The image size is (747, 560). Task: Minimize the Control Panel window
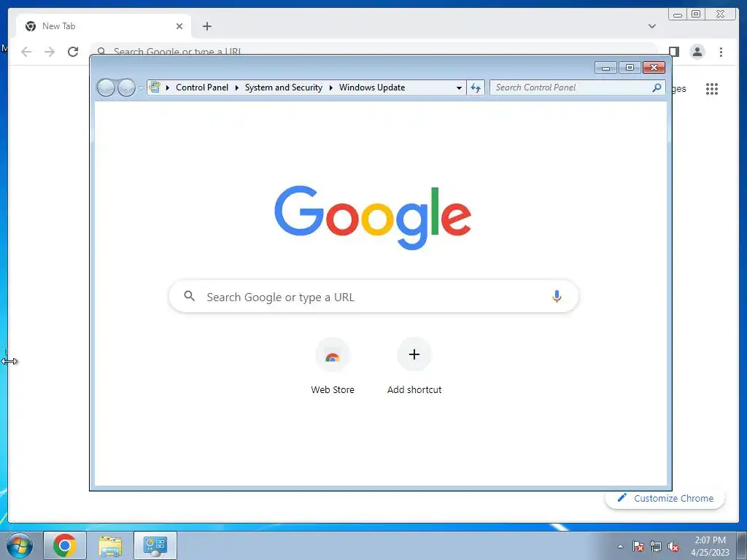click(x=606, y=68)
